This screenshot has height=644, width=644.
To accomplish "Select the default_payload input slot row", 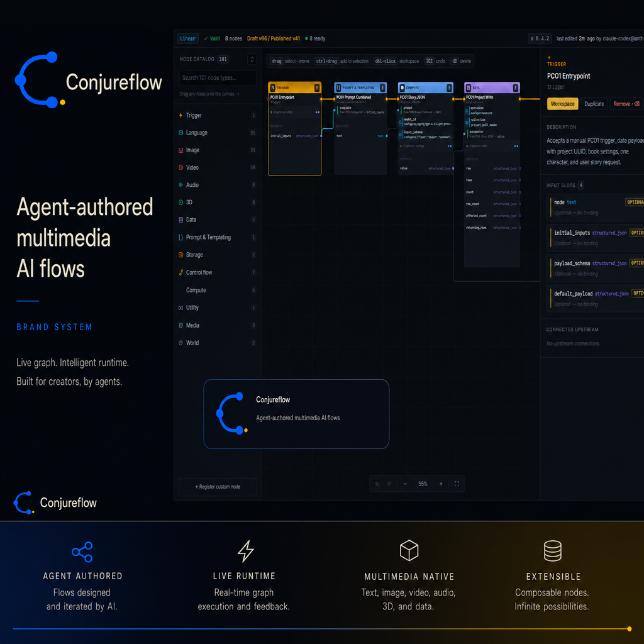I will tap(596, 299).
